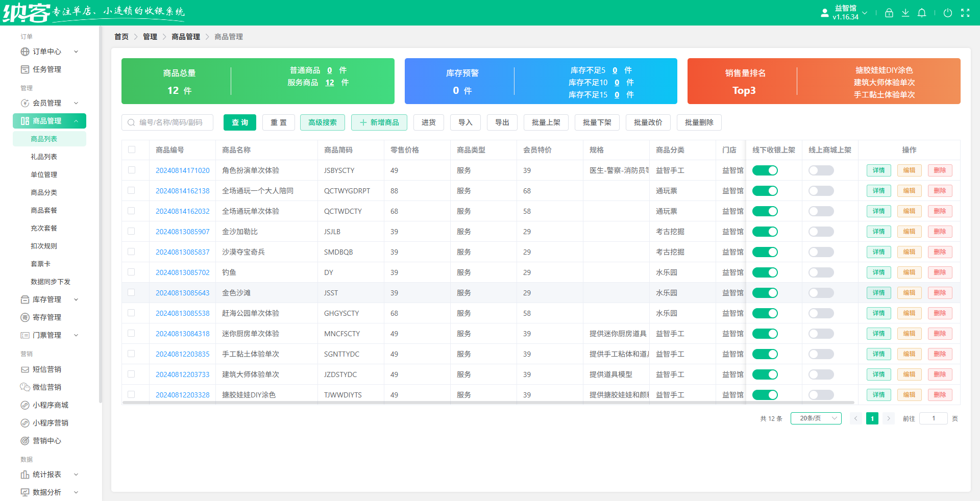Click the 门票管理 ticket icon
Screen dimensions: 980x501
tap(25, 335)
